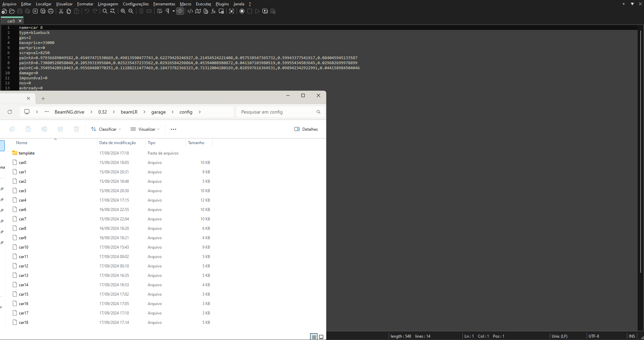Open the Configurações menu
Image resolution: width=644 pixels, height=340 pixels.
pos(136,4)
